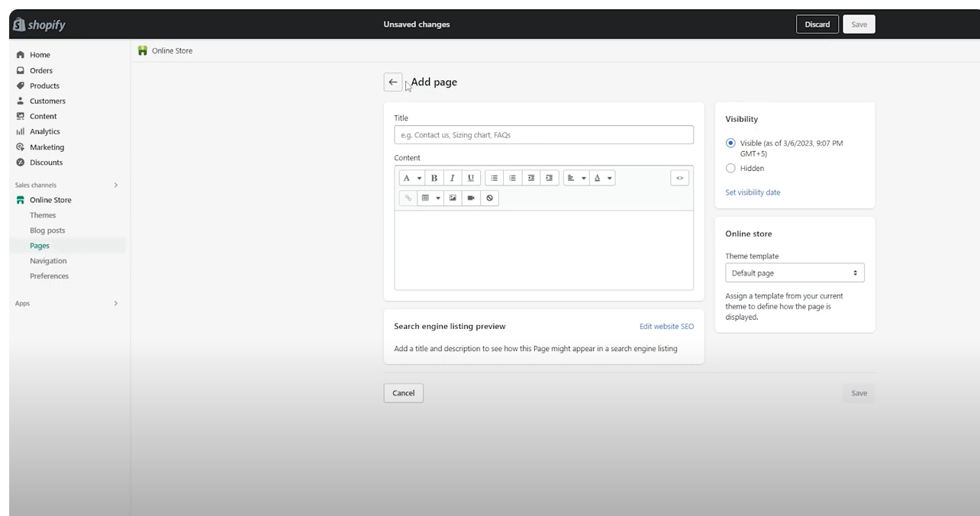
Task: Click the insert image icon
Action: (453, 198)
